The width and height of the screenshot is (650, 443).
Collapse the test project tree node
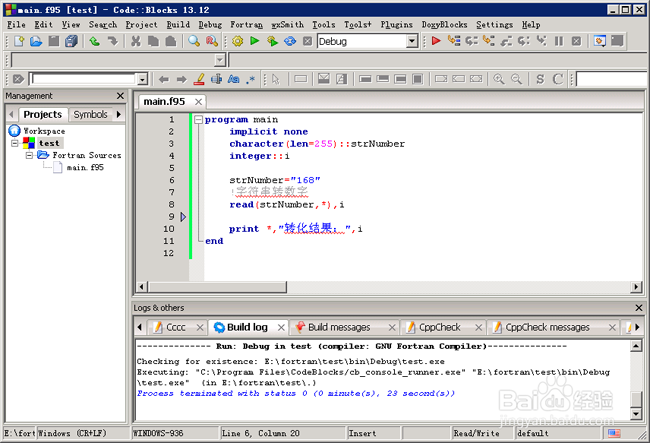coord(15,144)
